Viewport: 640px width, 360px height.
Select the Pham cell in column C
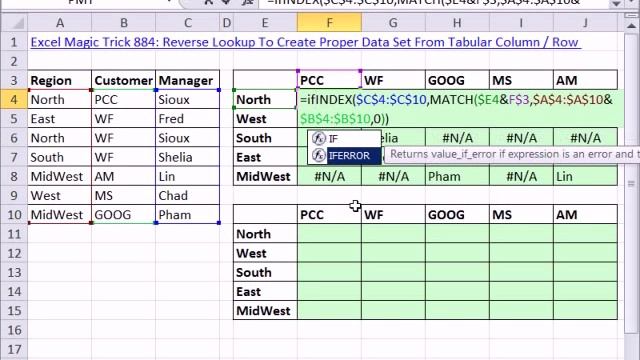click(187, 215)
